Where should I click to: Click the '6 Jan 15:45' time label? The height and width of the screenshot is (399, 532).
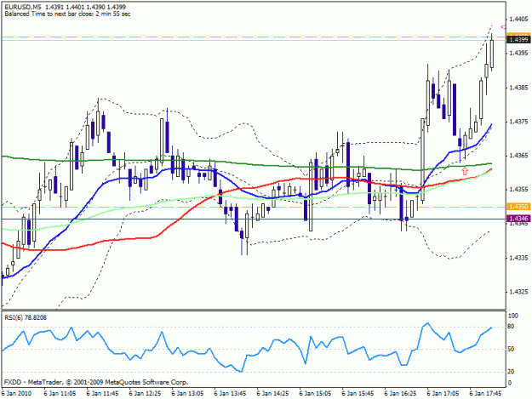[x=358, y=394]
